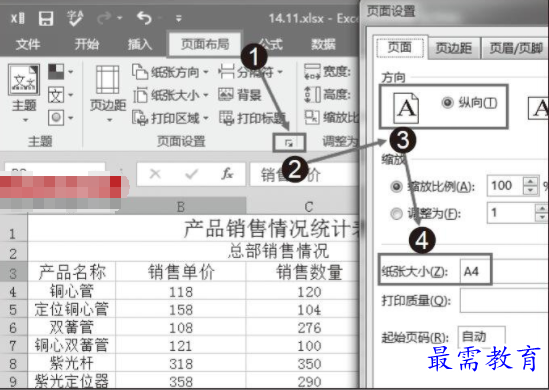
Task: Open the theme fonts 文 dropdown
Action: [x=60, y=95]
